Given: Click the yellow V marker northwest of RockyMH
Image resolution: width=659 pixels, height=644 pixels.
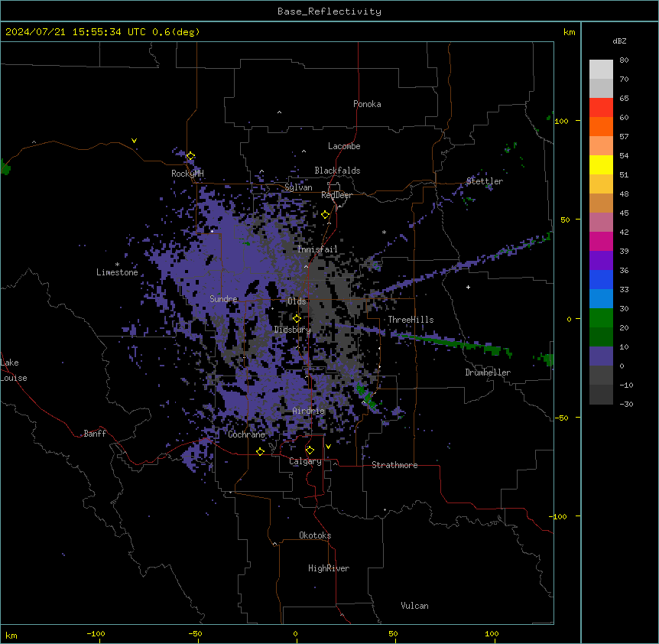Looking at the screenshot, I should click(134, 141).
